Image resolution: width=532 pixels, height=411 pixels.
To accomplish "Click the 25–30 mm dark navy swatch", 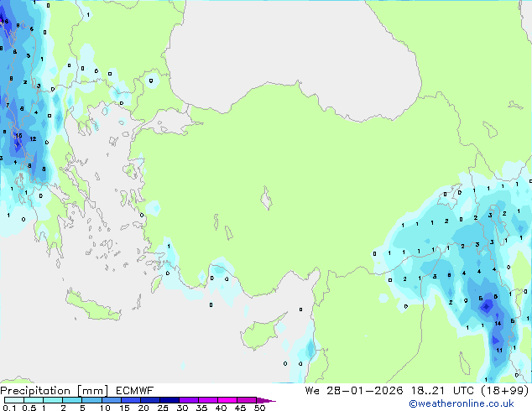I will tap(169, 400).
